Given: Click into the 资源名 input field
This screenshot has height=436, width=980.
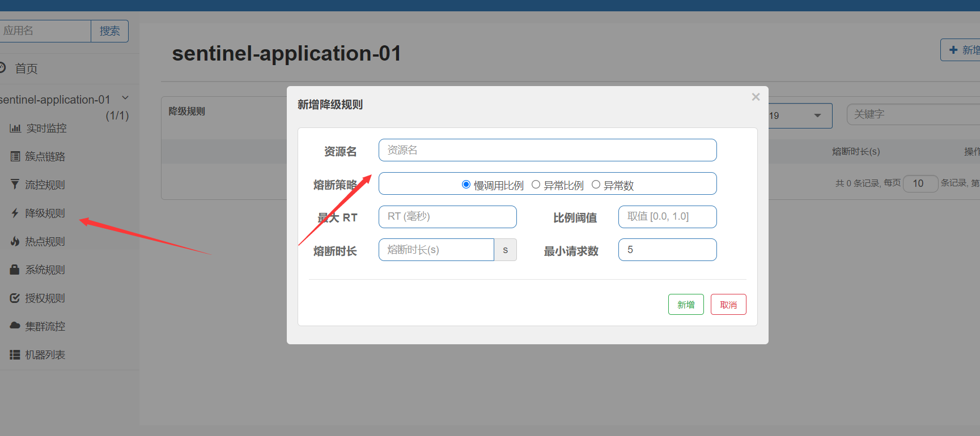Looking at the screenshot, I should [x=548, y=150].
